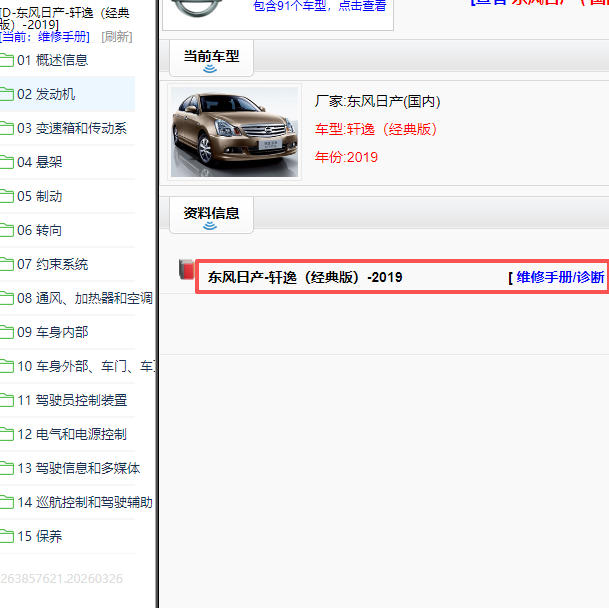Open 08 通风、加热器和空调 section
609x608 pixels.
(85, 298)
